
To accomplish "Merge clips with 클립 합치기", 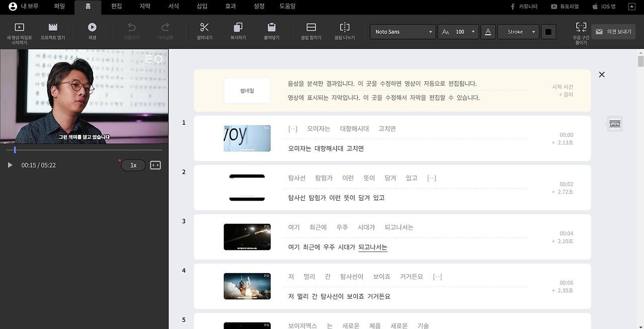I will (x=311, y=27).
